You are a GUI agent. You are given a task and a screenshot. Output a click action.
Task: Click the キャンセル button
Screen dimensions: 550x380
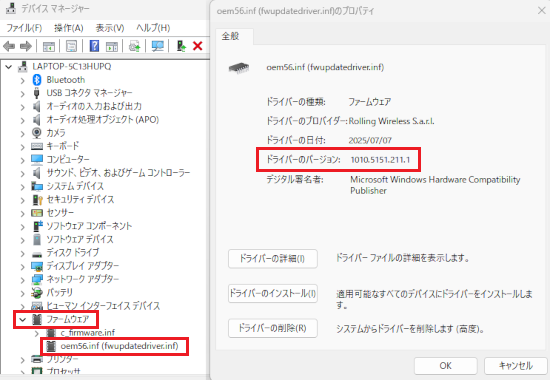(x=516, y=366)
